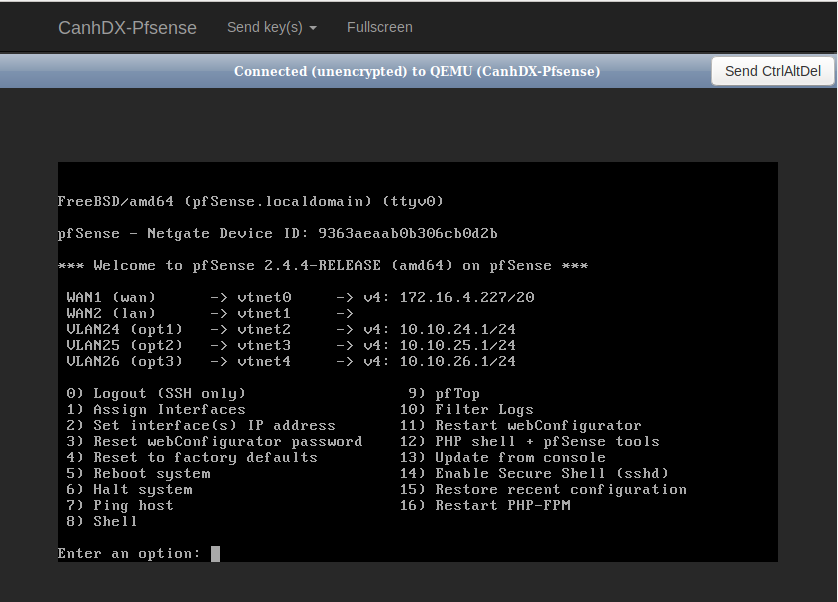Click the Netgate Device ID line

tap(278, 234)
